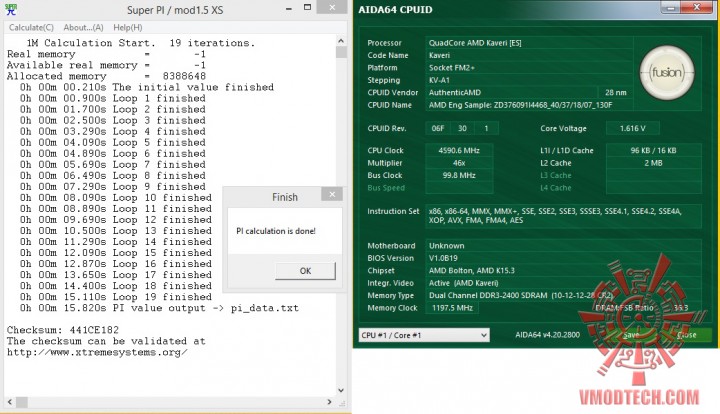Open the Calculate(C) menu in Super PI
The height and width of the screenshot is (414, 720).
(x=31, y=28)
